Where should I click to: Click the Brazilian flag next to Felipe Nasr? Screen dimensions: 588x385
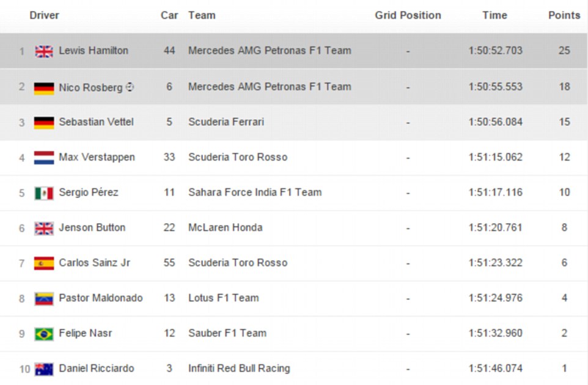[44, 334]
